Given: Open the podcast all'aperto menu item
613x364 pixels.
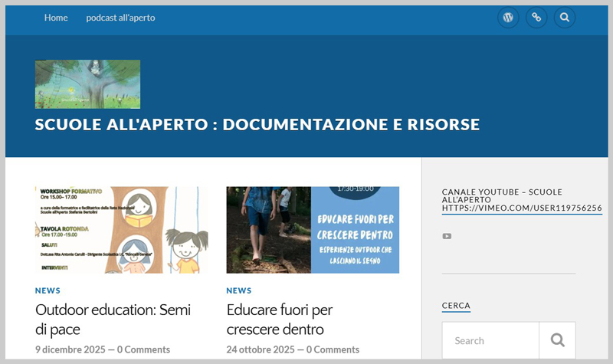Looking at the screenshot, I should tap(120, 18).
